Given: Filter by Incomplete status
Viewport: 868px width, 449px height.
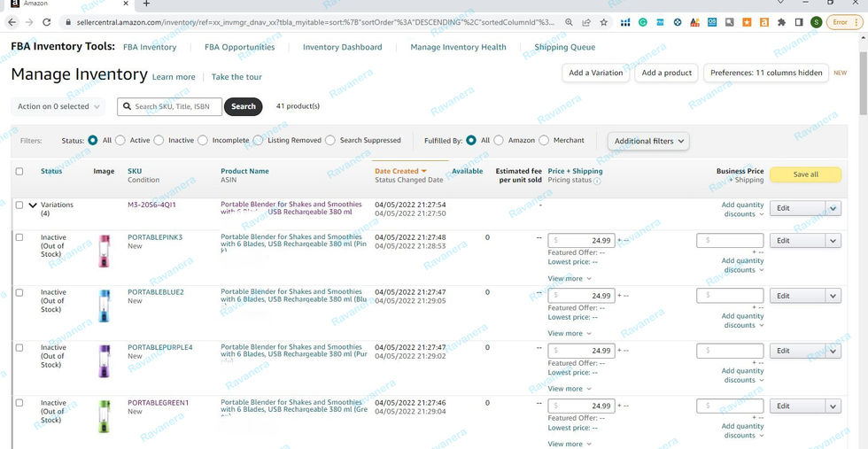Looking at the screenshot, I should tap(203, 141).
